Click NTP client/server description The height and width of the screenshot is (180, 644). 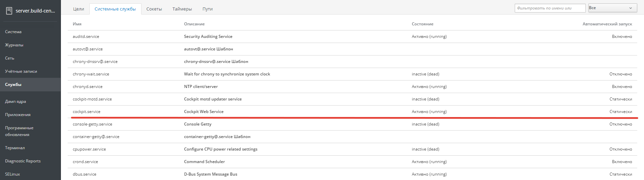[201, 87]
